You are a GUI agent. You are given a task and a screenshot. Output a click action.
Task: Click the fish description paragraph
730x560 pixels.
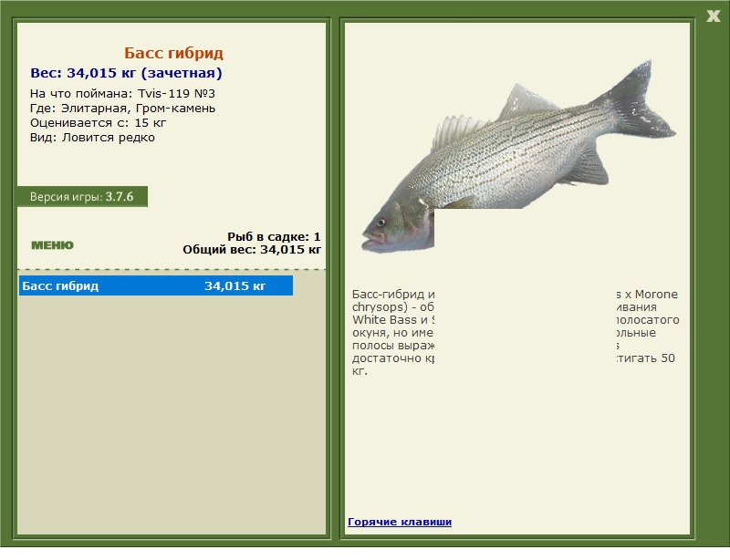click(516, 332)
